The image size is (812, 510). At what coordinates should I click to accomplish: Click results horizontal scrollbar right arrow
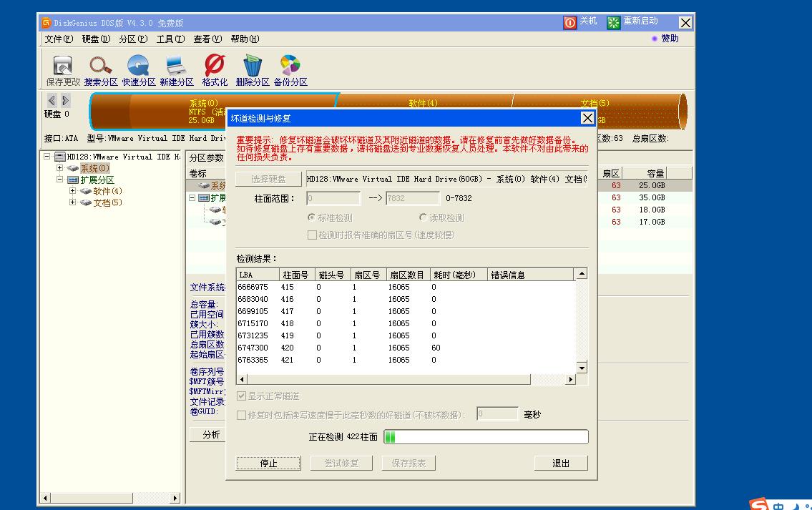point(570,380)
